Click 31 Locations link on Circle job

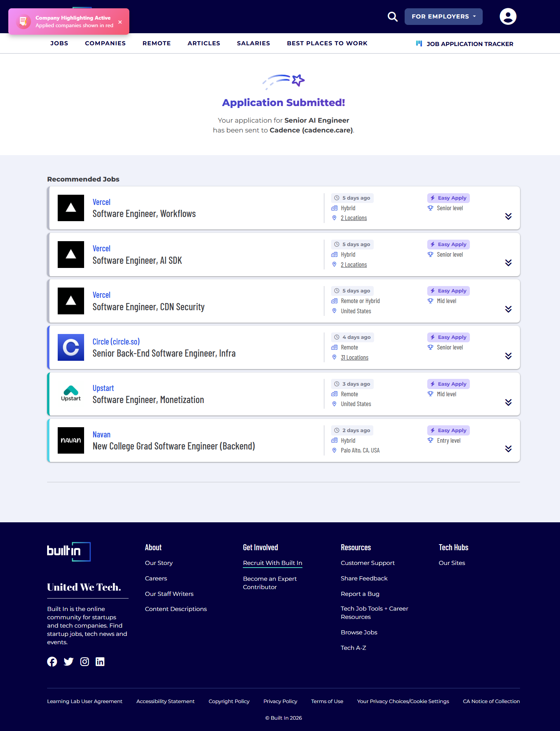coord(354,357)
